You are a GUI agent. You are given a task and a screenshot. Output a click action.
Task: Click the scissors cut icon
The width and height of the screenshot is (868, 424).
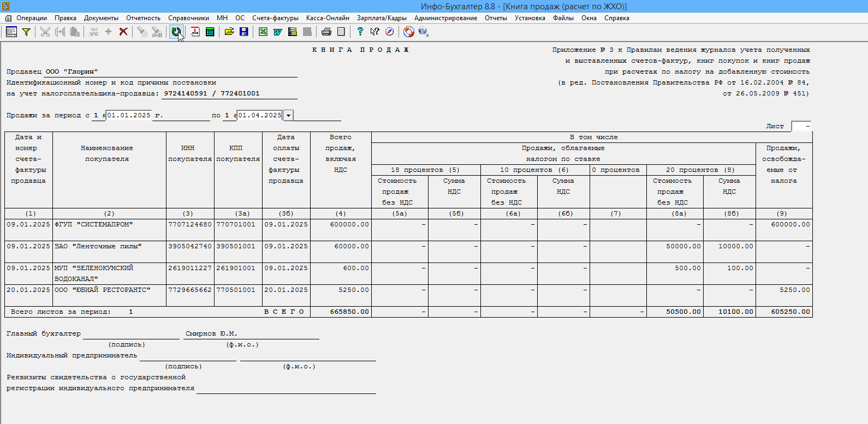pyautogui.click(x=45, y=32)
